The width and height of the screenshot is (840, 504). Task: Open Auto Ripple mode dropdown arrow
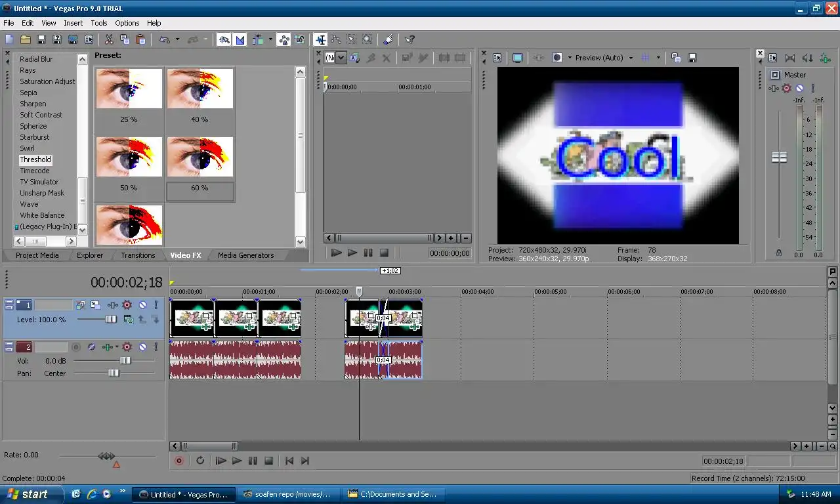pos(270,40)
